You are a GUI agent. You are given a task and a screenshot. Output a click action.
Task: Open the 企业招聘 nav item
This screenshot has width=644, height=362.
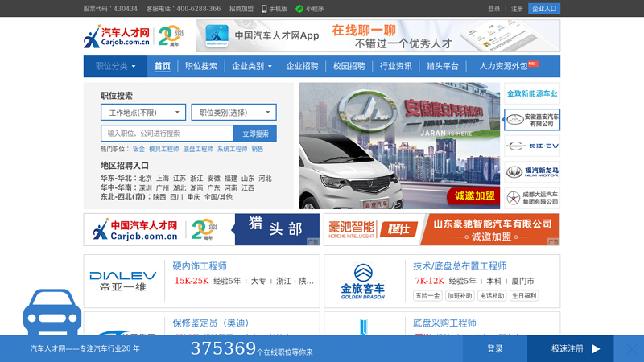coord(303,66)
